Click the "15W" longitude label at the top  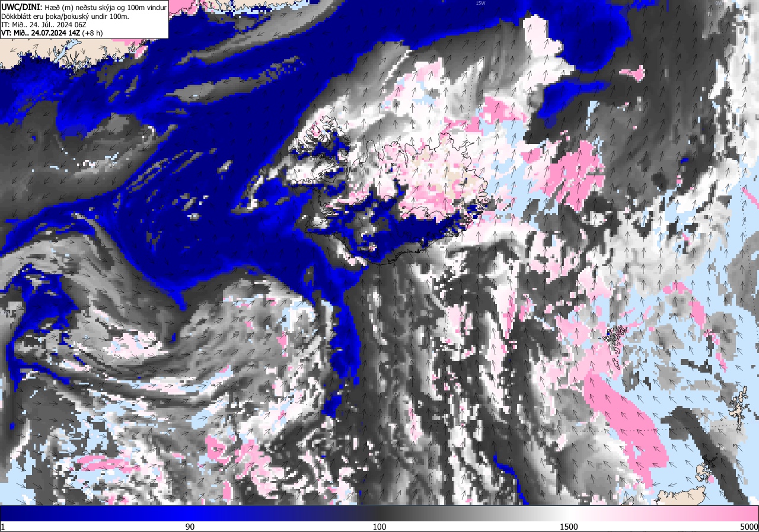pos(480,3)
